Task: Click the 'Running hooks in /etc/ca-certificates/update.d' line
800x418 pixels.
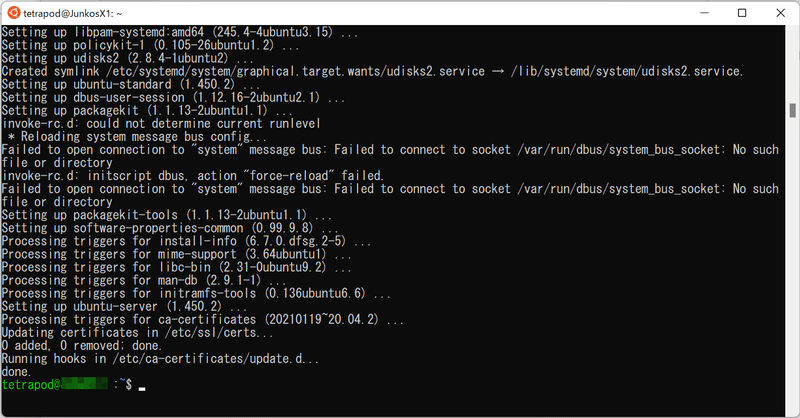Action: [x=162, y=358]
